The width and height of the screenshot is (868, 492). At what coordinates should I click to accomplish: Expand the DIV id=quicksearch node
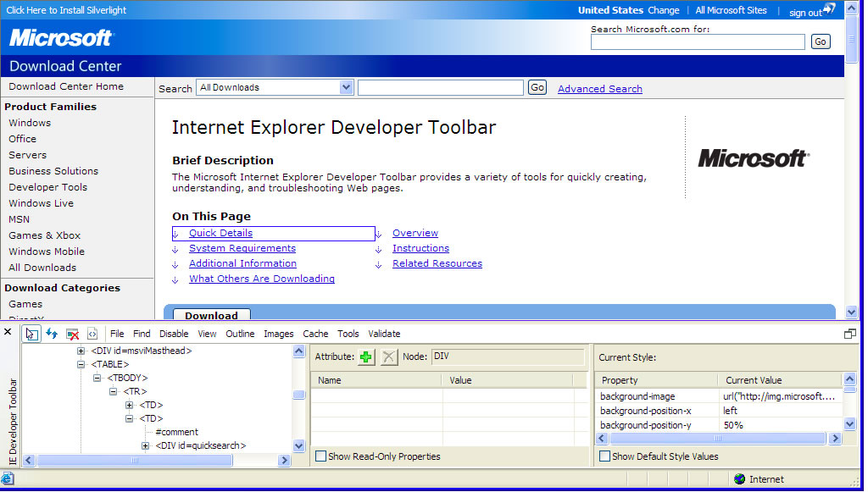145,445
